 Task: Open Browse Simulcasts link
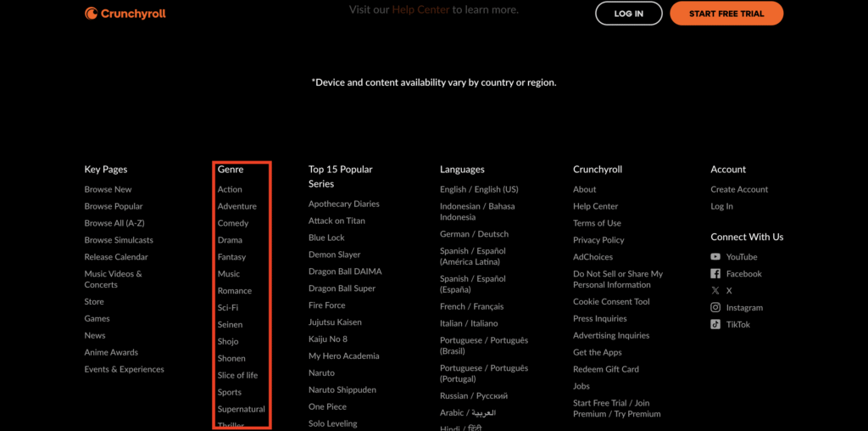[x=119, y=240]
